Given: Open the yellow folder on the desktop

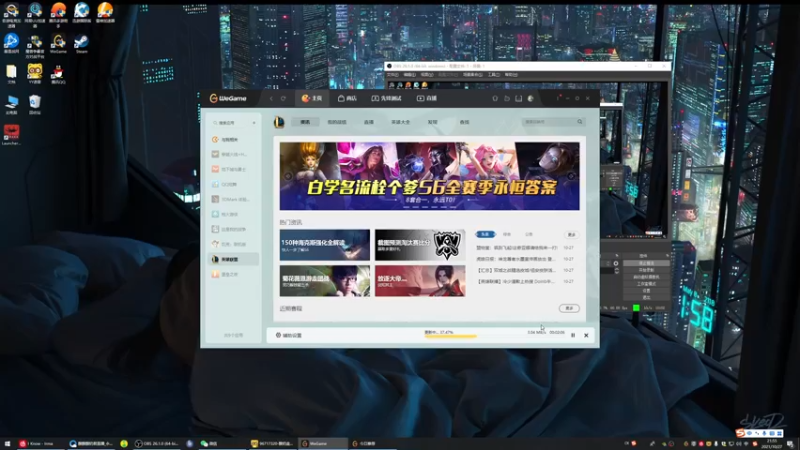Looking at the screenshot, I should click(11, 74).
